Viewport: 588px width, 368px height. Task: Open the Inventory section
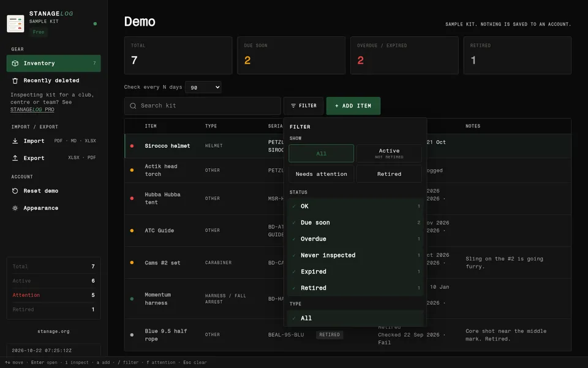coord(54,63)
